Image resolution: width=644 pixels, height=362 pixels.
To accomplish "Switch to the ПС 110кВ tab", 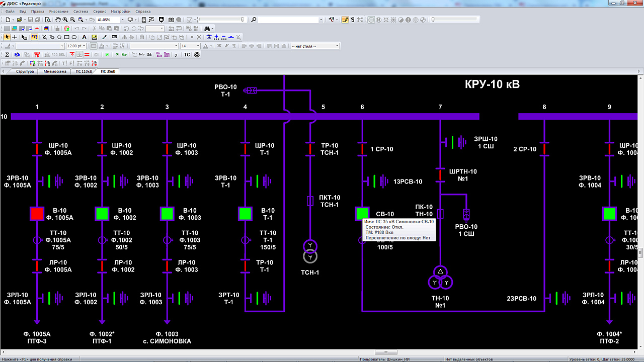I will 84,71.
